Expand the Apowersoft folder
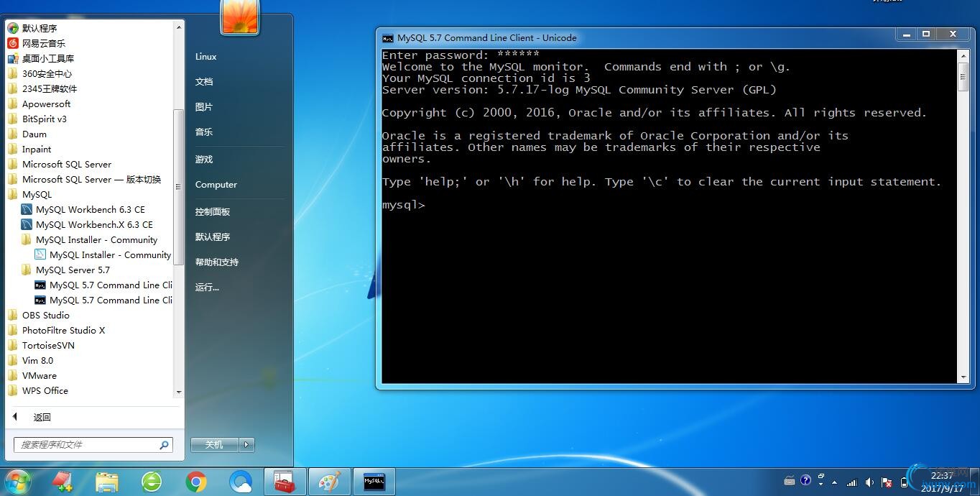 [46, 104]
